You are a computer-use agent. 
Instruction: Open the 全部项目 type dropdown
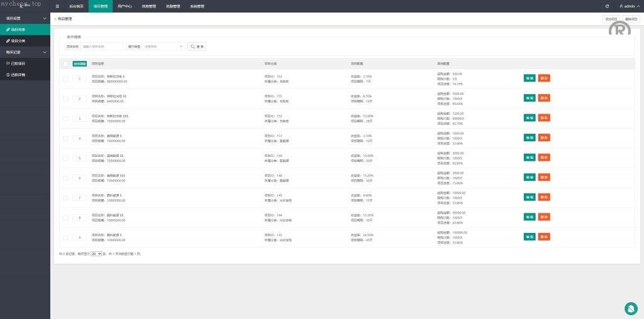164,46
